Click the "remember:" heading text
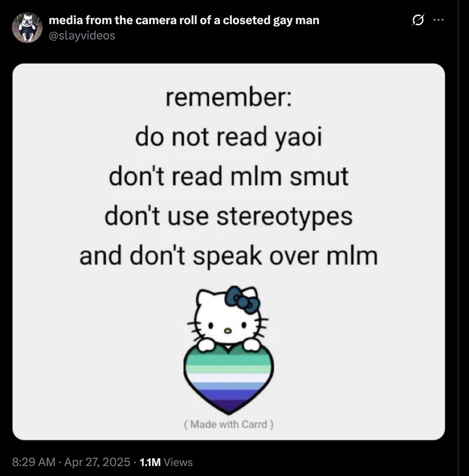 (228, 97)
